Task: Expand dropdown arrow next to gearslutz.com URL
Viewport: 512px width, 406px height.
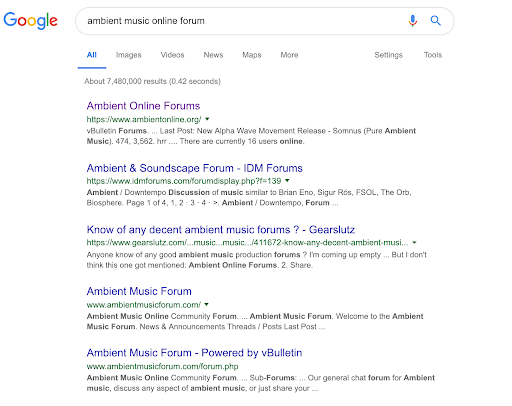Action: (414, 242)
